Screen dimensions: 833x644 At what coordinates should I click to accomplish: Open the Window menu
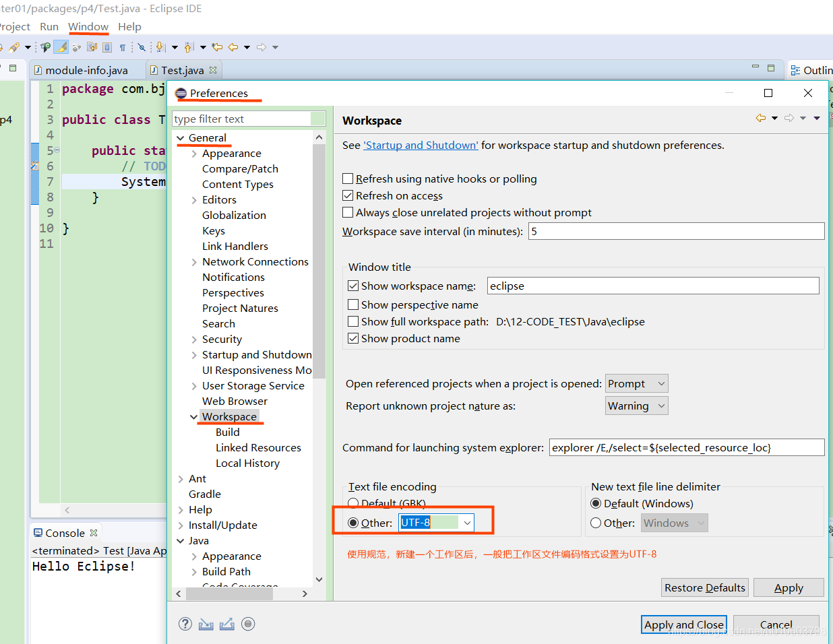tap(88, 26)
